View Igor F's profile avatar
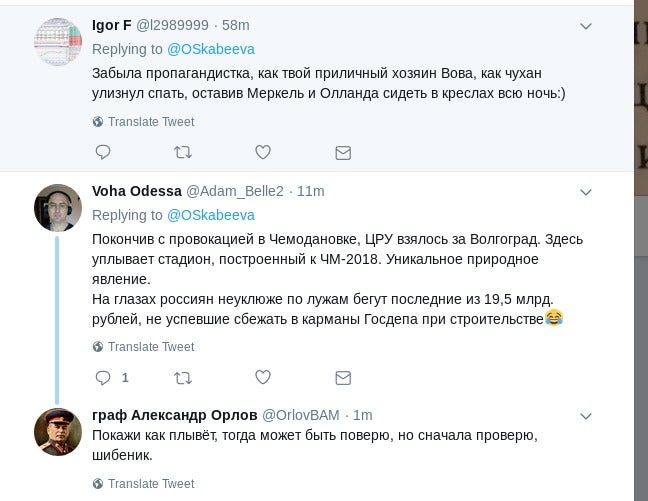The image size is (648, 501). pos(58,42)
